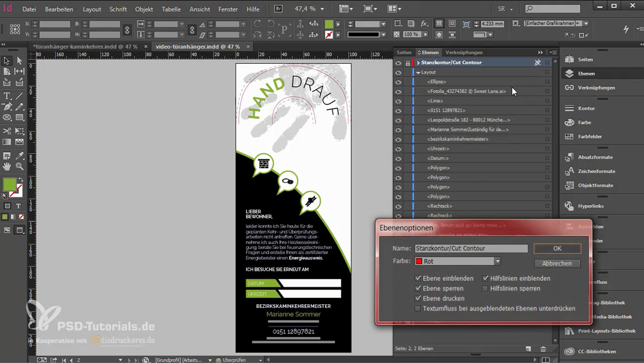Click Abbrechen in the Ebenenoptionen dialog

coord(558,263)
